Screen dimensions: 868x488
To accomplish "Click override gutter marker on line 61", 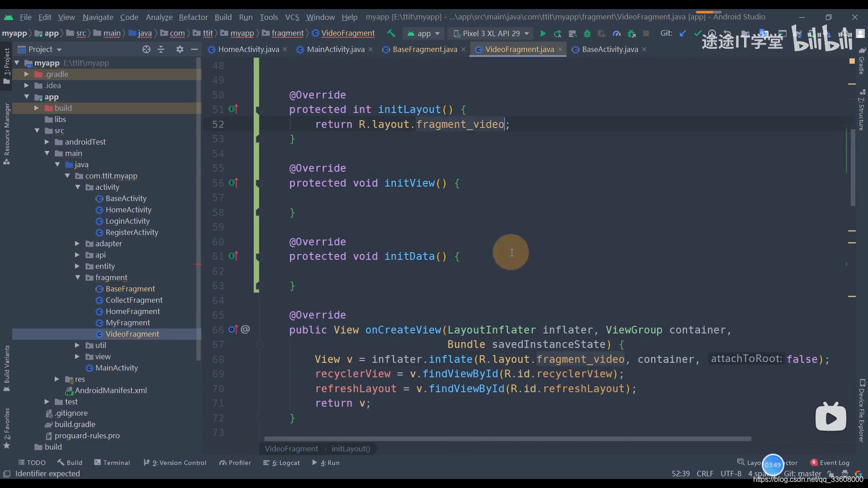I will 233,256.
